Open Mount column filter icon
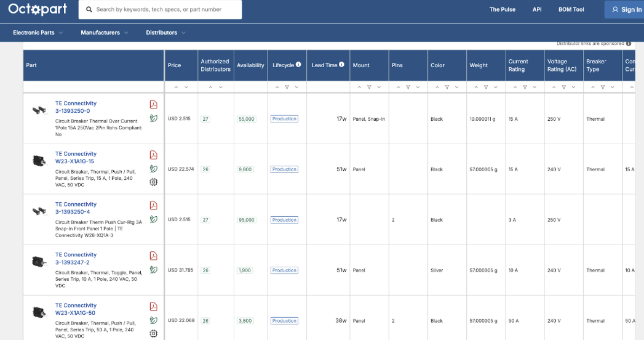 369,87
